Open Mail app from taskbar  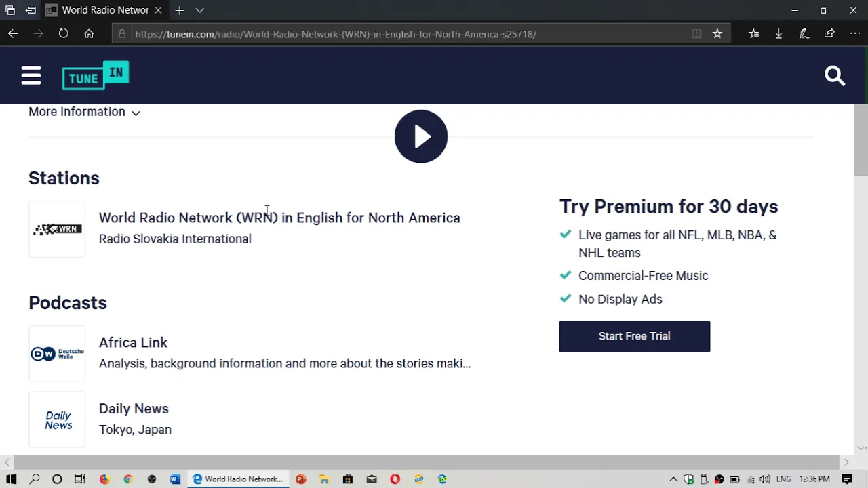coord(372,479)
